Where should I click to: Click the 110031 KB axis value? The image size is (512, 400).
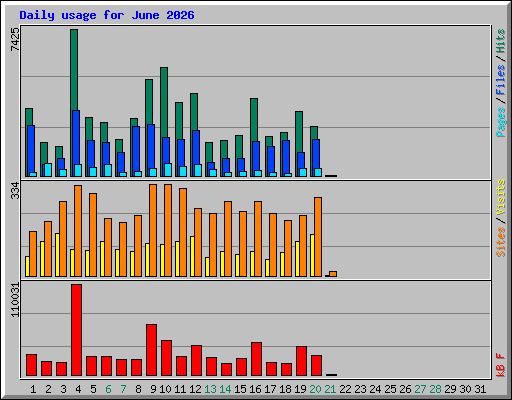[15, 300]
